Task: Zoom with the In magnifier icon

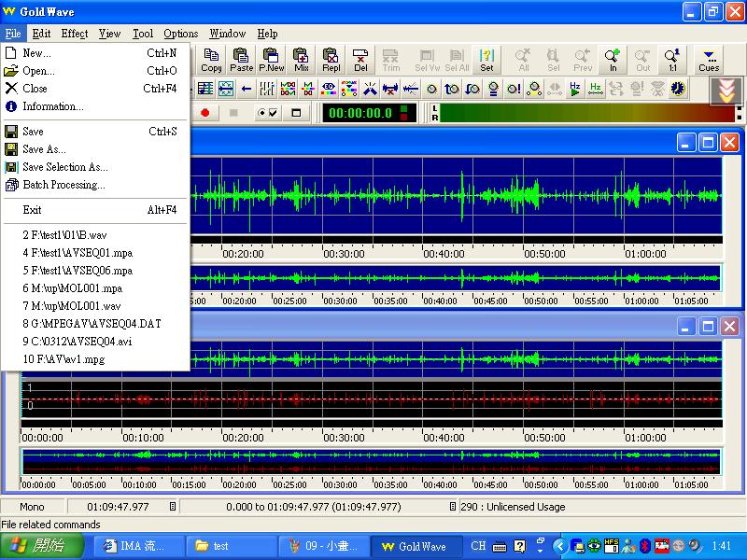Action: [x=613, y=60]
